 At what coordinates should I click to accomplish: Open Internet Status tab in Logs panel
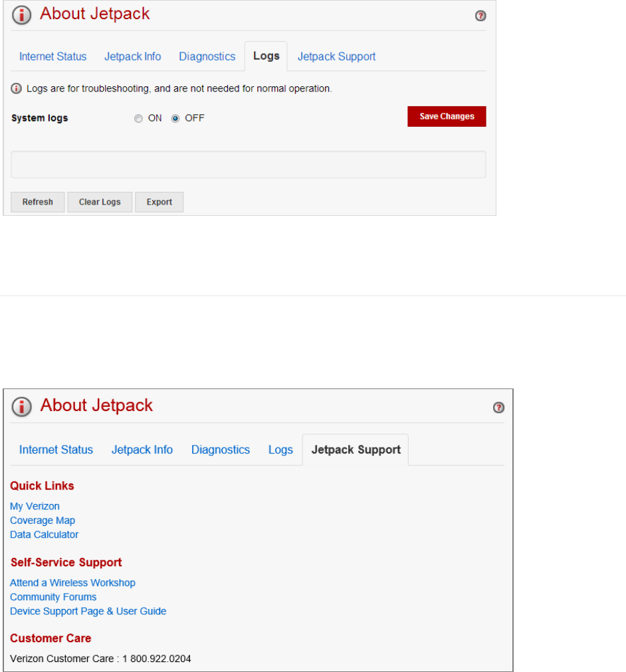(52, 56)
